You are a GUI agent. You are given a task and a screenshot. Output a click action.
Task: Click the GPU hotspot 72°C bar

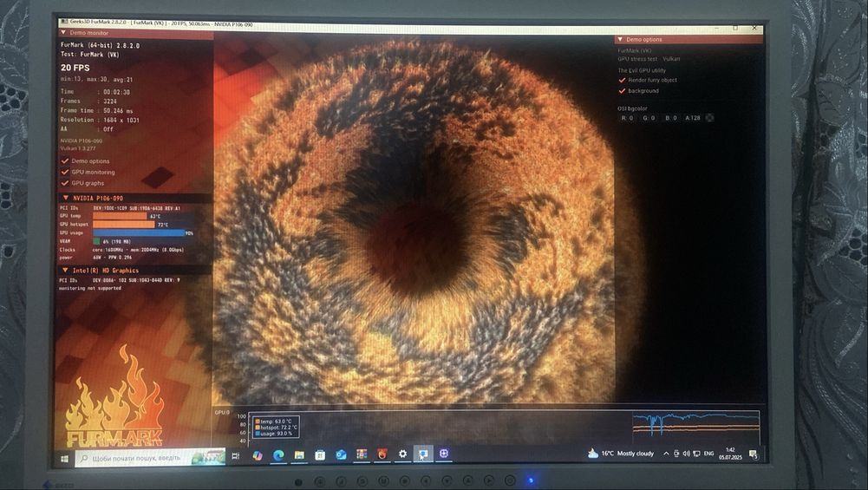point(123,225)
